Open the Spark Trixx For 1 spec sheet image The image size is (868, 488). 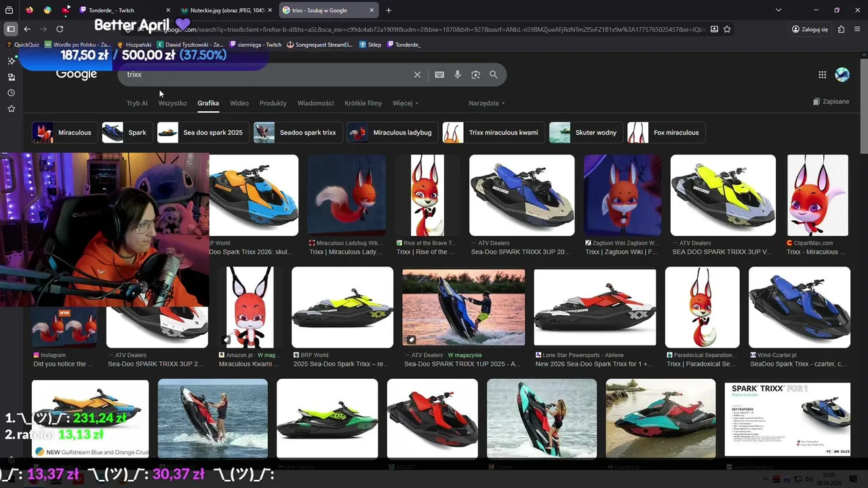tap(787, 419)
